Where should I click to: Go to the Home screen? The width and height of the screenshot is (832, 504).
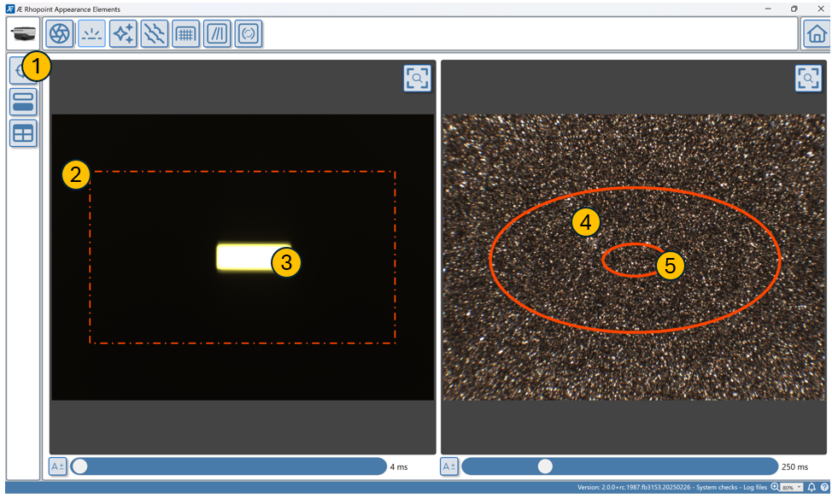coord(816,34)
